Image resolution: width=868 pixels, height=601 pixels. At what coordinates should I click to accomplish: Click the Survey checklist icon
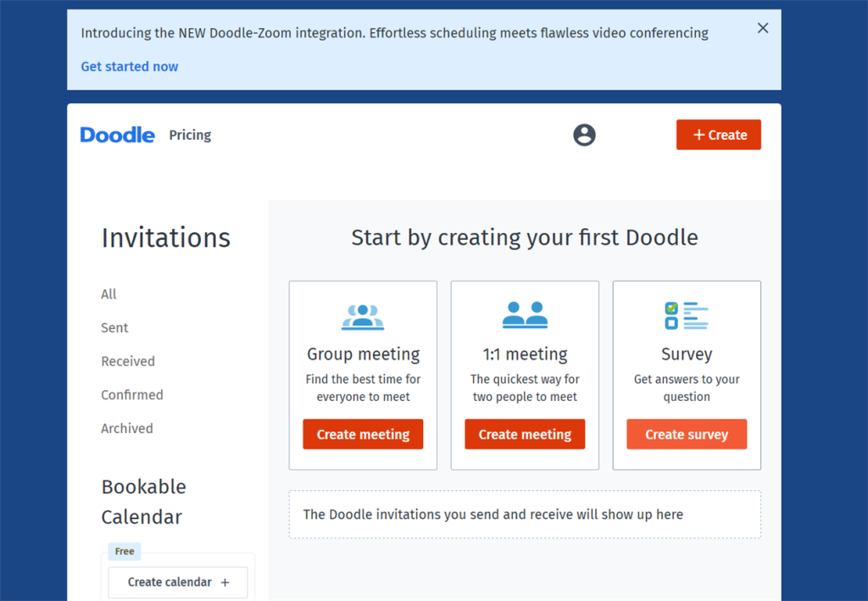(686, 315)
